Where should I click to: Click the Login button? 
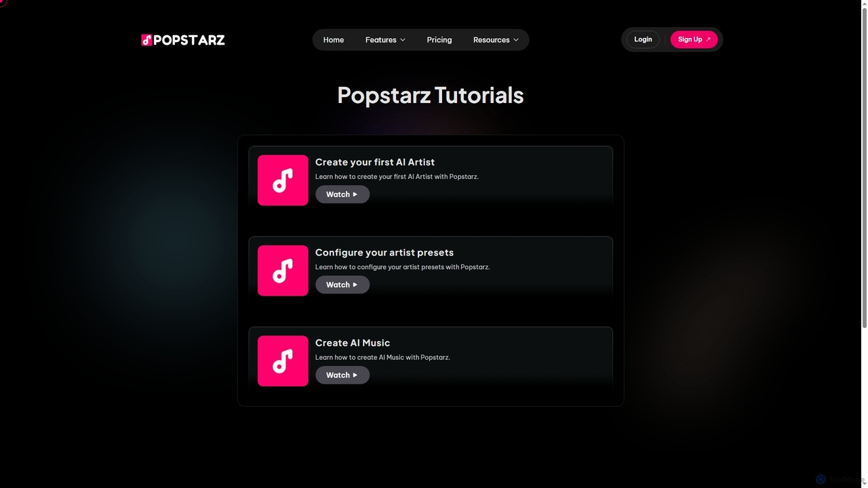click(643, 39)
